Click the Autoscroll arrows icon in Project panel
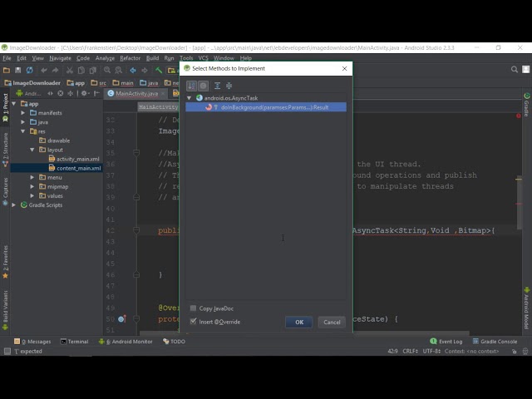 coord(50,93)
